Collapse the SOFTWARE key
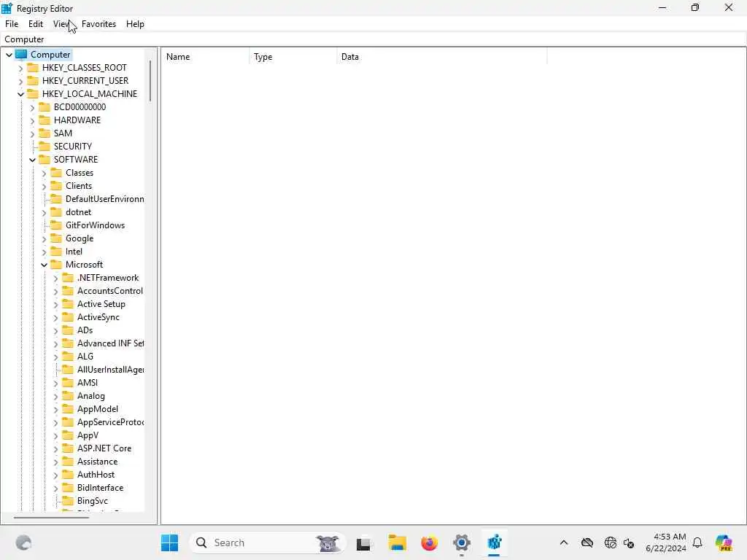This screenshot has width=747, height=560. [32, 160]
